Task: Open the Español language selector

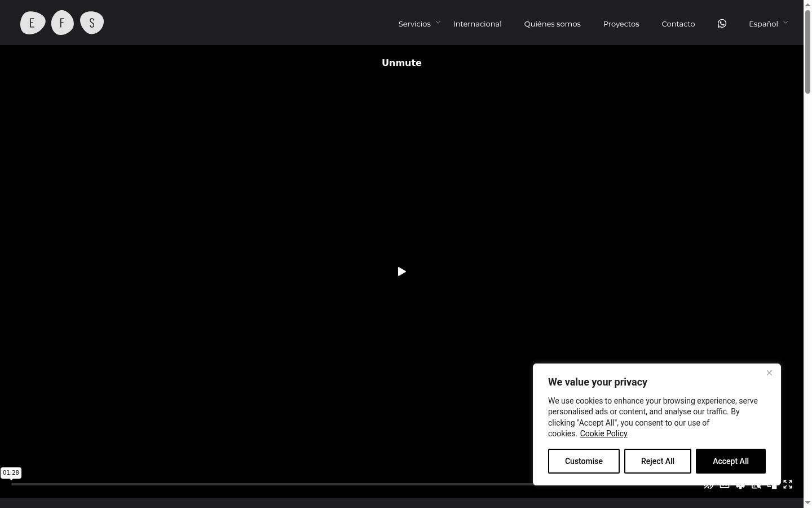Action: tap(768, 23)
